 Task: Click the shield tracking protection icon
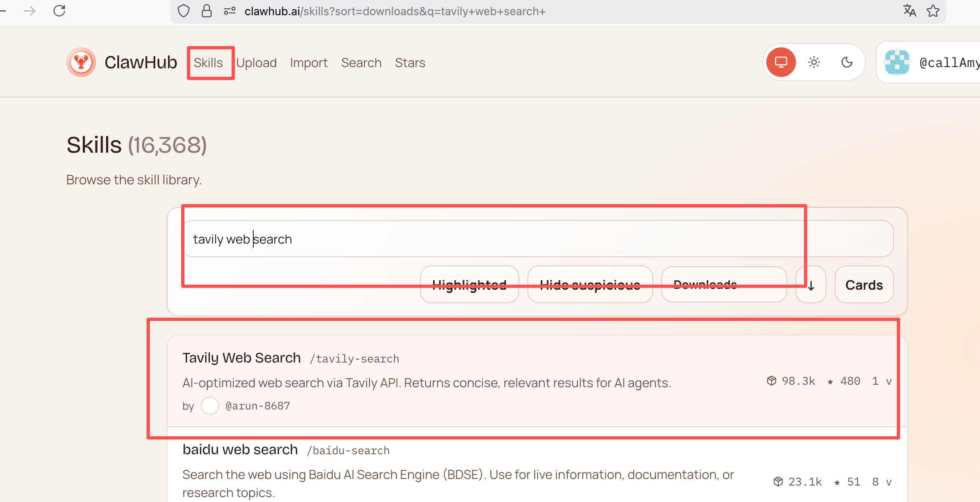184,11
